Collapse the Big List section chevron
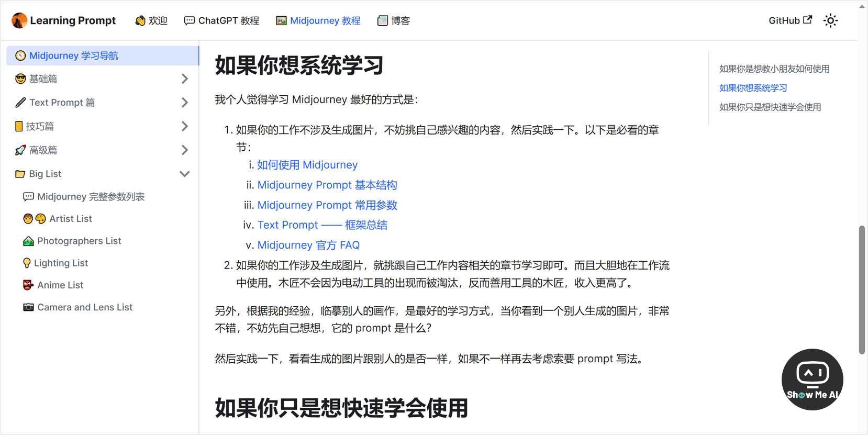Screen dimensions: 868x435 (184, 174)
